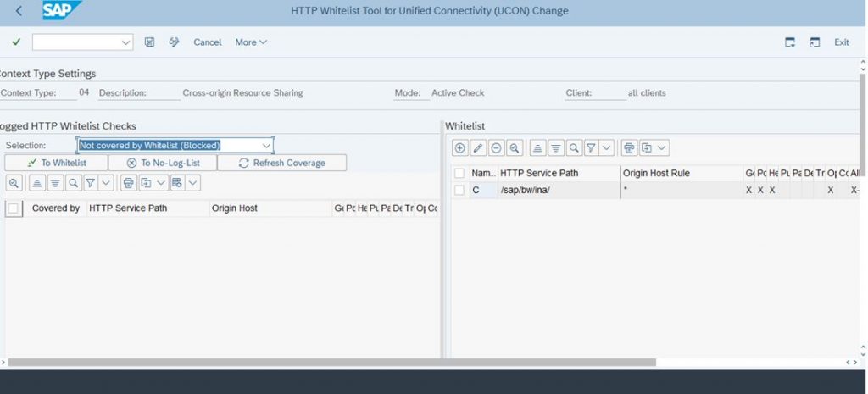The width and height of the screenshot is (868, 394).
Task: Expand the More menu
Action: 251,42
